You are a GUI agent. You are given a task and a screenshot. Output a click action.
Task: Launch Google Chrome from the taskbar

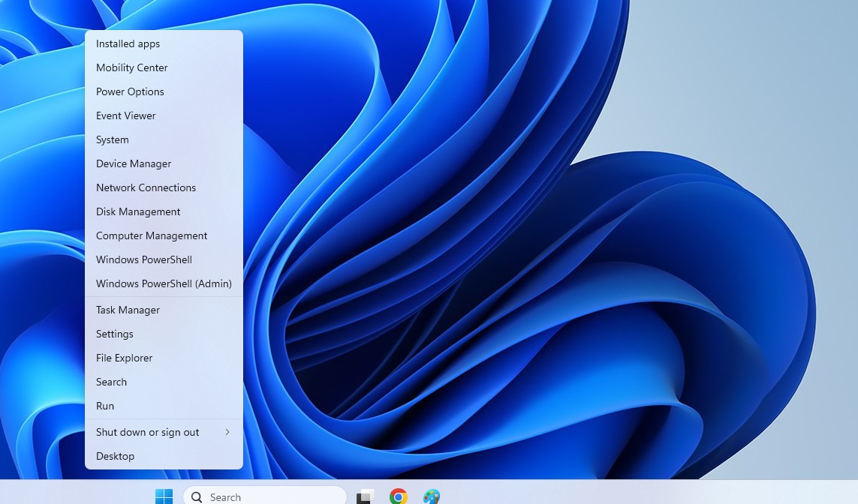pyautogui.click(x=399, y=496)
